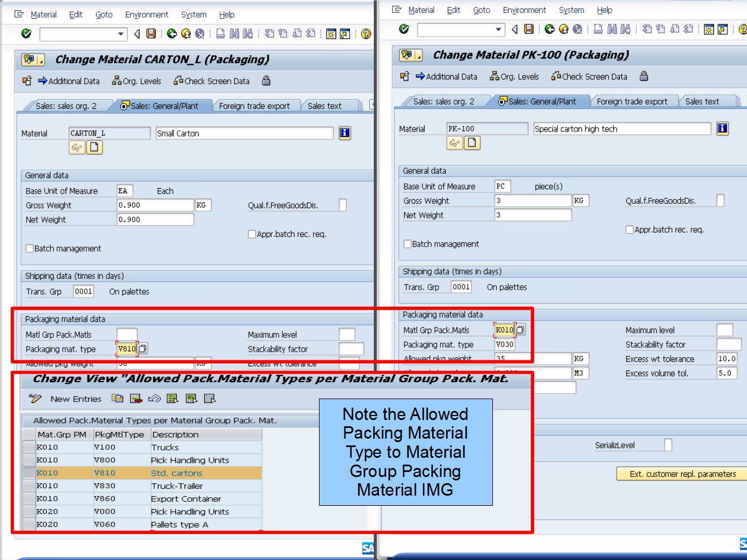Click the document icon under CARTON_L material field
Screen dimensions: 747x560
(x=94, y=147)
